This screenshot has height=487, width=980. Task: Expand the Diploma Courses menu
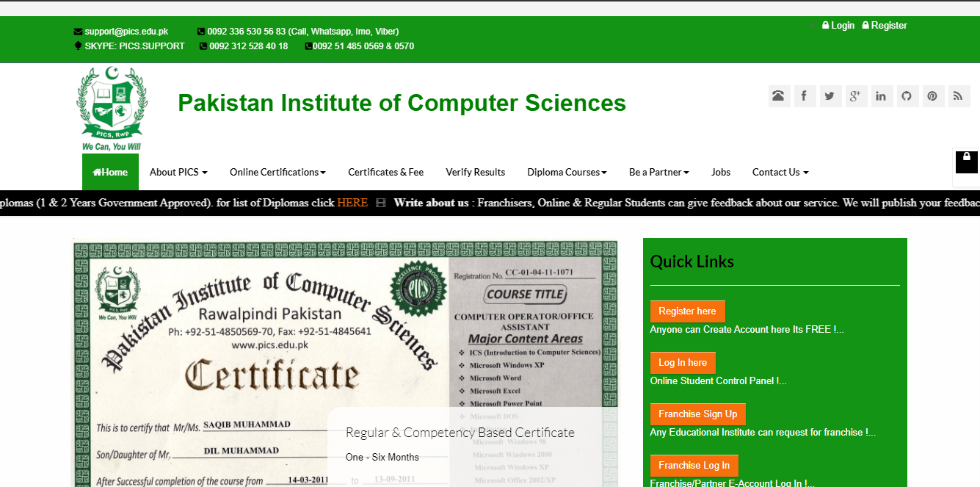click(566, 172)
